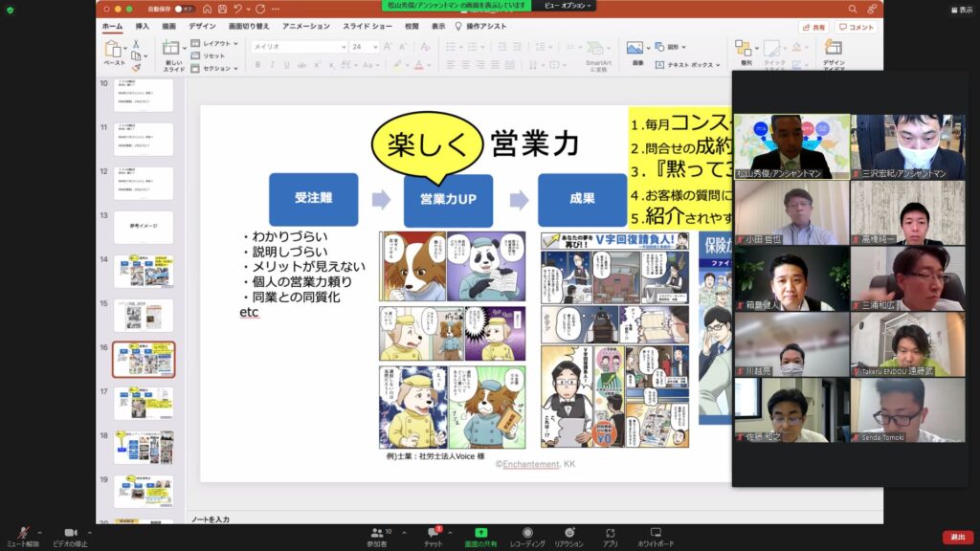
Task: Toggle Bold formatting
Action: (x=257, y=65)
